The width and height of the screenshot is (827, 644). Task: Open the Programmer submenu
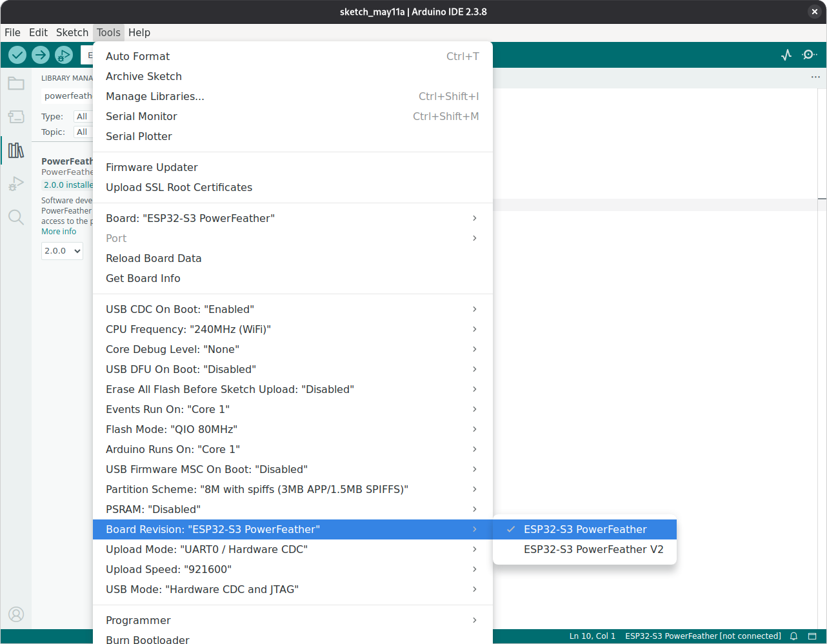click(293, 620)
